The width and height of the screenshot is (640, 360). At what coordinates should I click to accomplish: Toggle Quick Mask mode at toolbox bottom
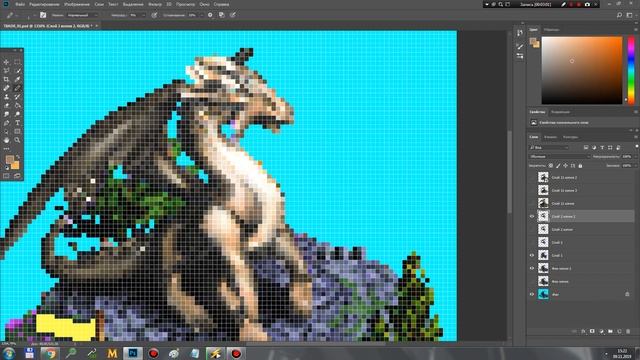click(6, 176)
